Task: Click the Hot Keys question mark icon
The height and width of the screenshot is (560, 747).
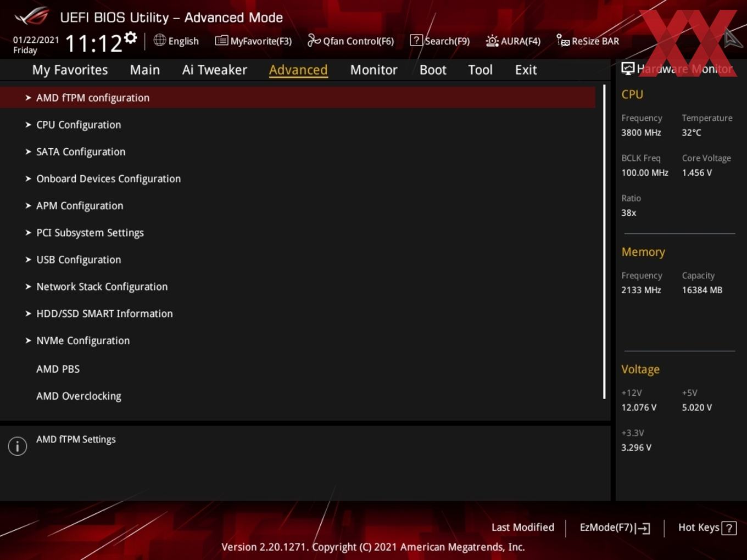Action: 729,528
